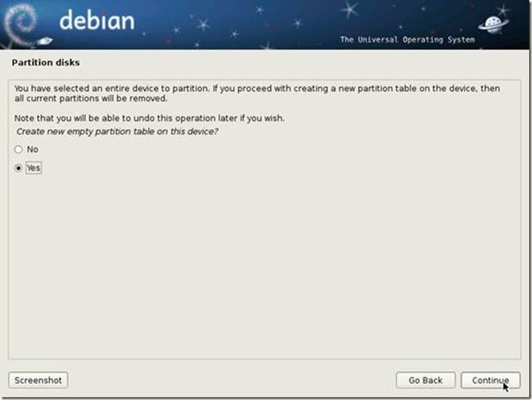The width and height of the screenshot is (532, 400).
Task: Click the Partition disks heading
Action: (46, 62)
